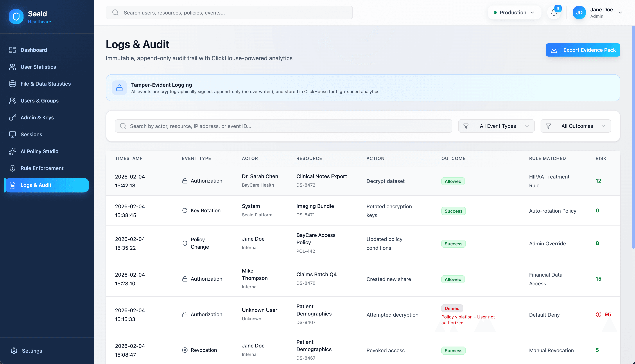Click the Key Rotation event icon
This screenshot has width=635, height=364.
(185, 210)
